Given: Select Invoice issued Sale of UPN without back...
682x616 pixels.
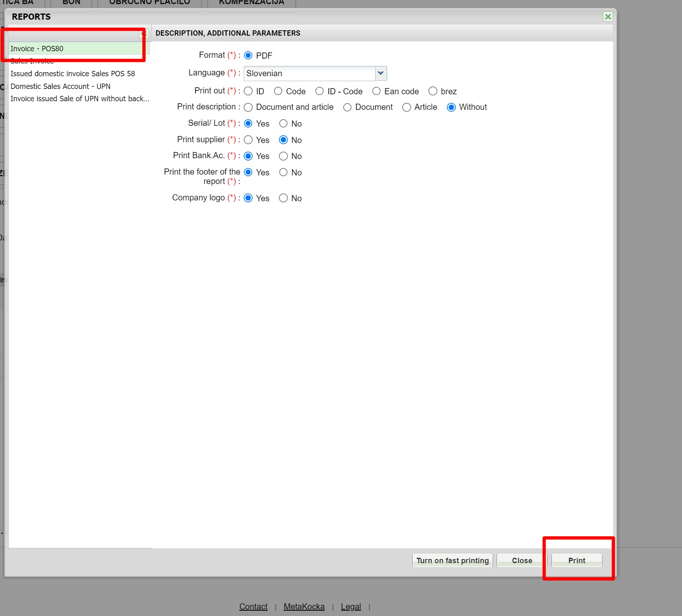Looking at the screenshot, I should tap(79, 99).
